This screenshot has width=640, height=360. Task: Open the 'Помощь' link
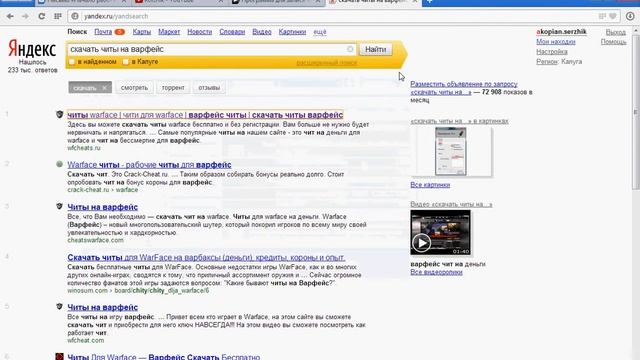click(613, 42)
